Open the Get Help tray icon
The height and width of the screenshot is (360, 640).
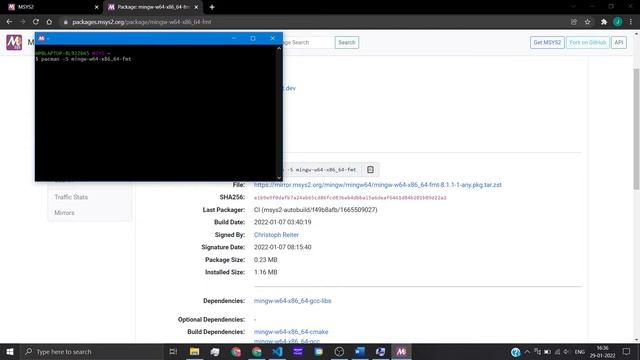(x=516, y=351)
